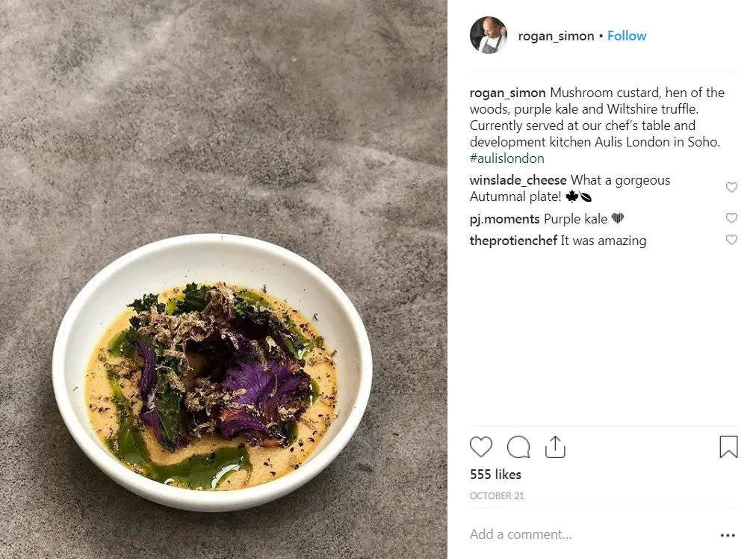The height and width of the screenshot is (559, 756).
Task: Like theprotienchef's comment
Action: (x=731, y=240)
